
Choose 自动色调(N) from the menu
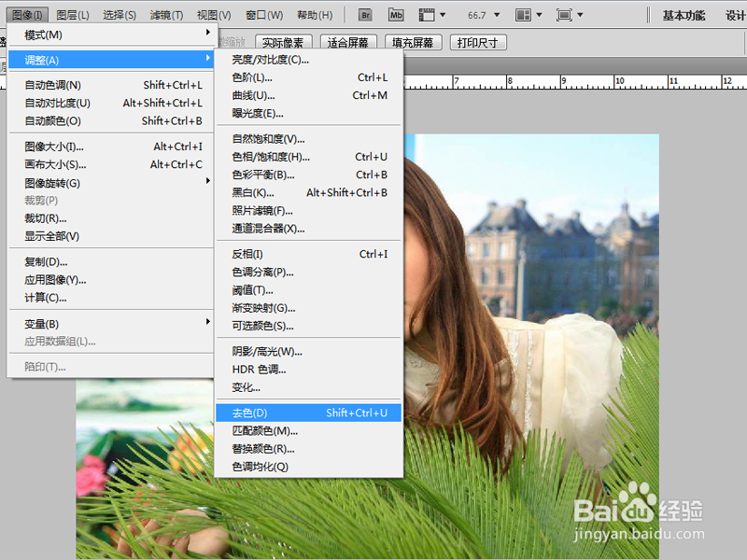tap(110, 85)
